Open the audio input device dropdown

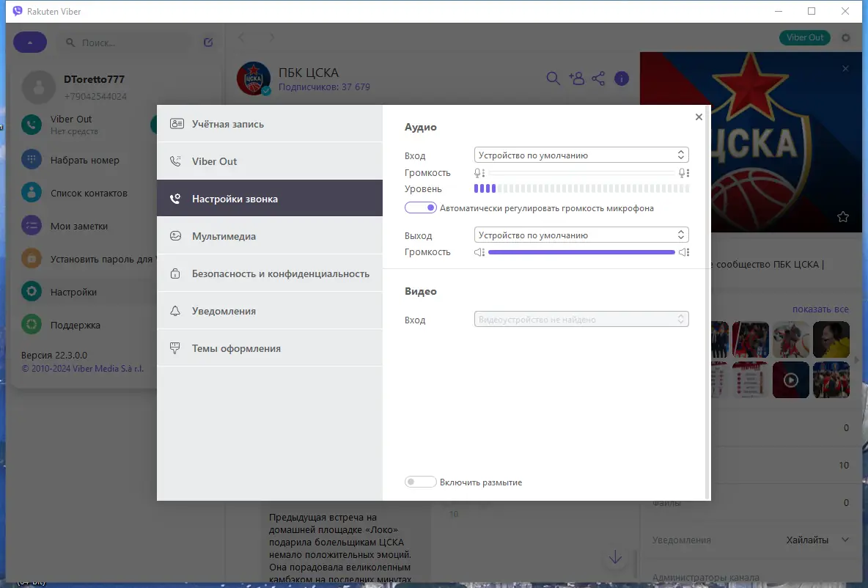581,155
